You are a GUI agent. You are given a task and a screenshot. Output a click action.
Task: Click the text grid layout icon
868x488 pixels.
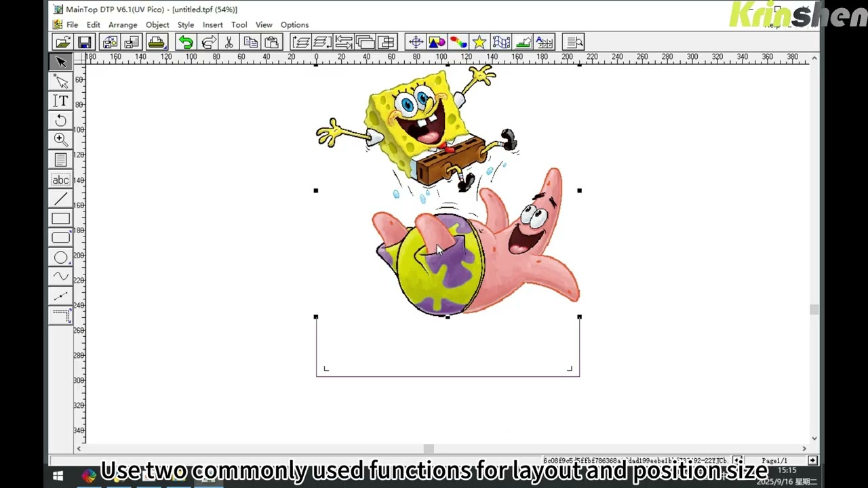(x=545, y=42)
